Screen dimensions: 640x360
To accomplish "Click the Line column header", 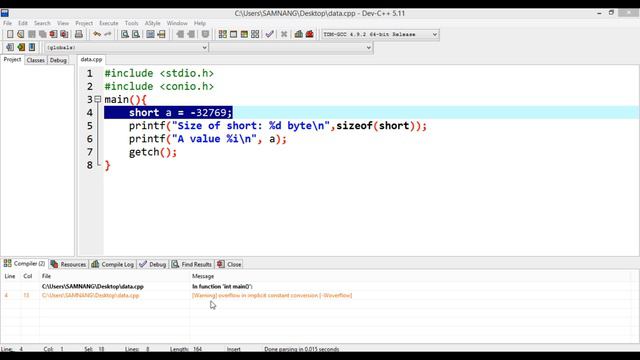I will click(10, 276).
